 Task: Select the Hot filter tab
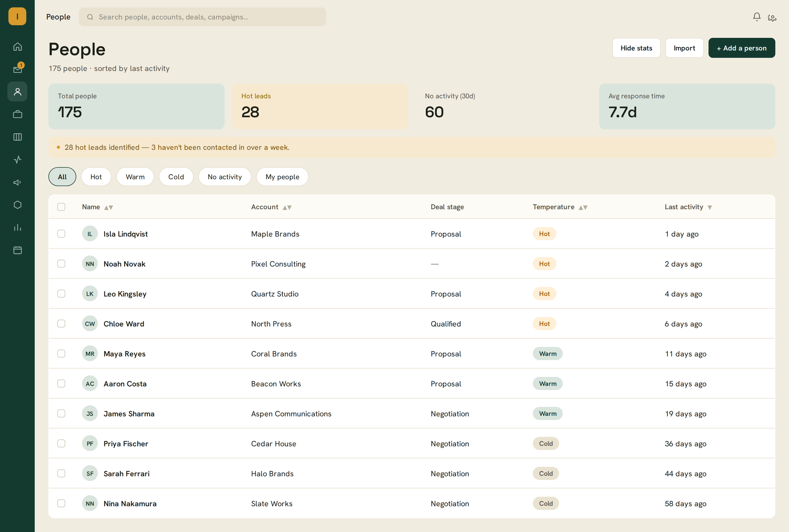96,177
